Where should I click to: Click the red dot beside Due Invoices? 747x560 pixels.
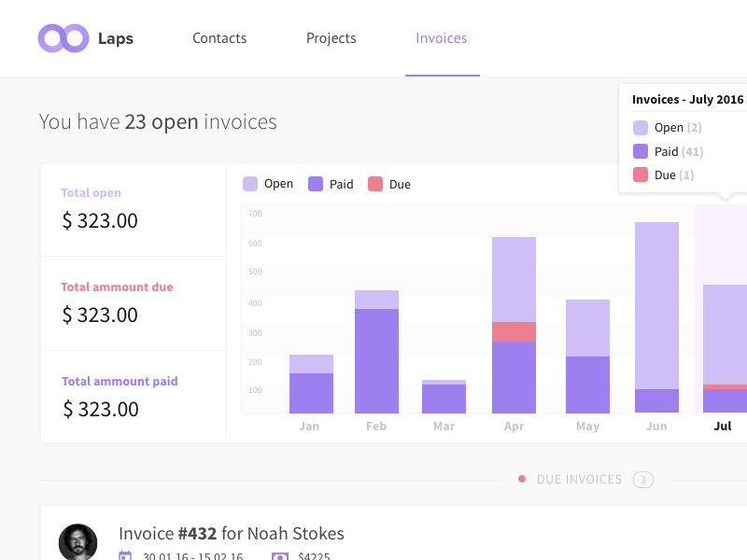(x=522, y=480)
